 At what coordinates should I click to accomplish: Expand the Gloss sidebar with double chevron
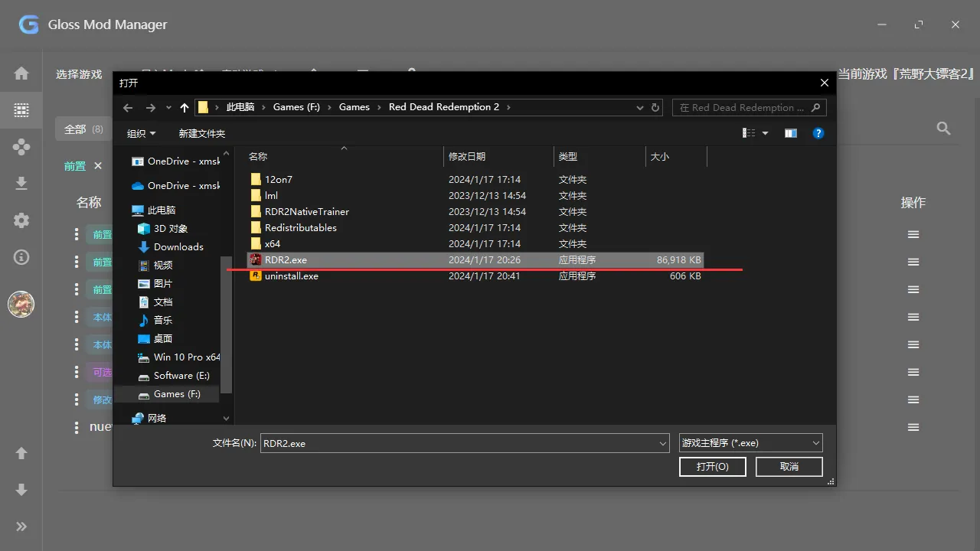tap(21, 527)
